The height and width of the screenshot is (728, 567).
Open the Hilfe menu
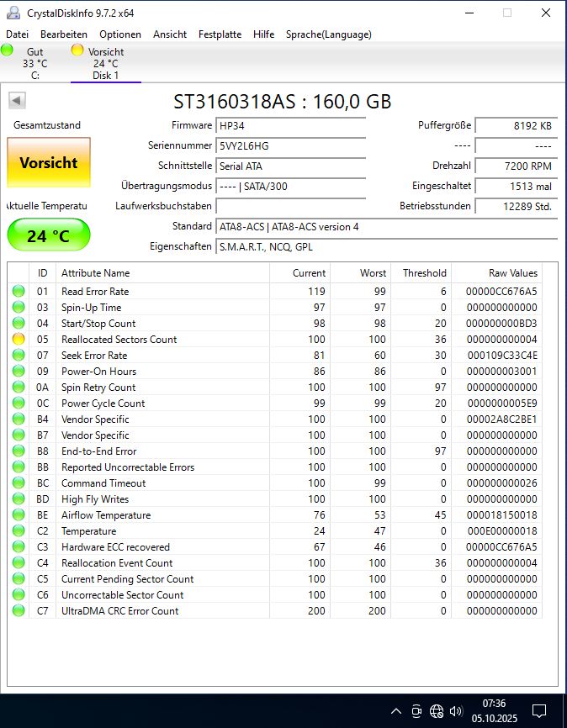[x=263, y=34]
